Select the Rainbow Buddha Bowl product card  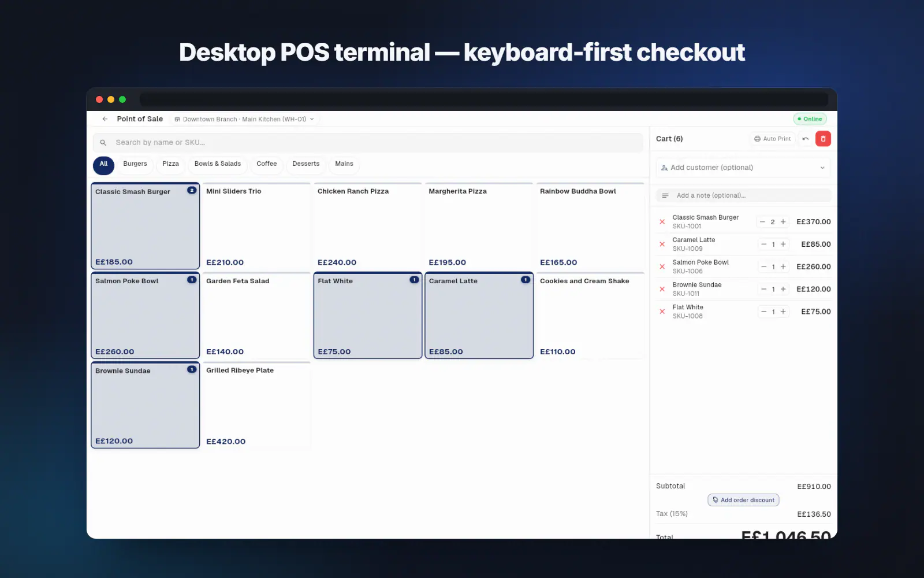tap(590, 226)
